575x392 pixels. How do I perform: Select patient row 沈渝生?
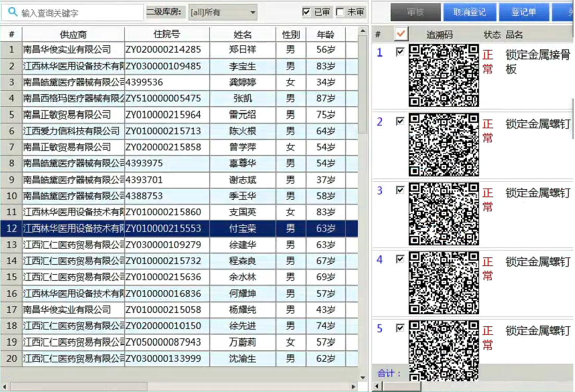(x=179, y=358)
